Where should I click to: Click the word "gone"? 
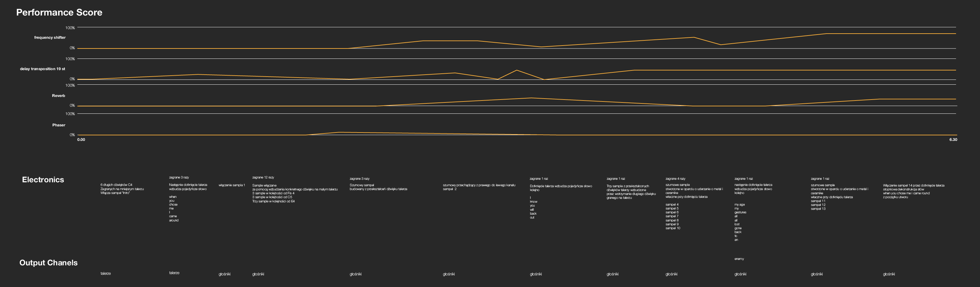(x=738, y=229)
